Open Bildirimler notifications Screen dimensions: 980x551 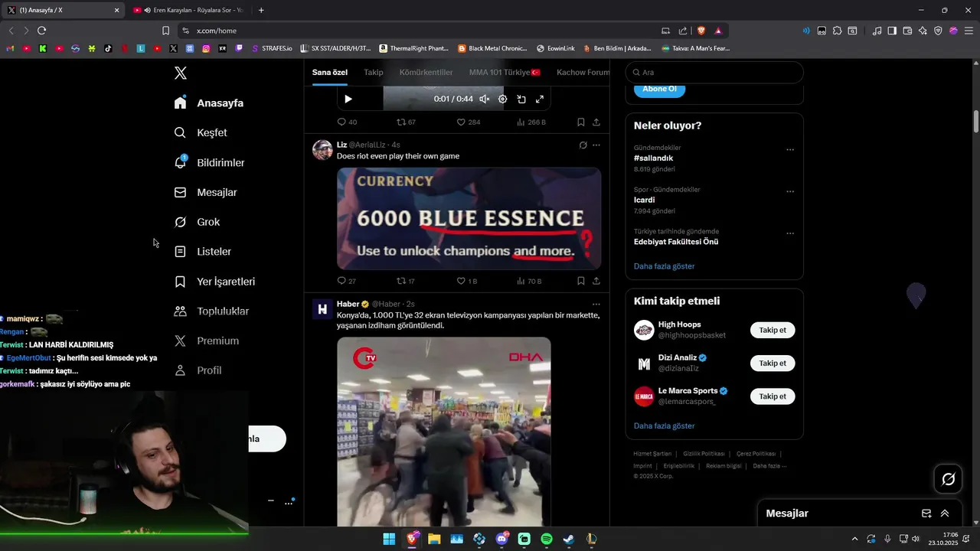pyautogui.click(x=210, y=162)
